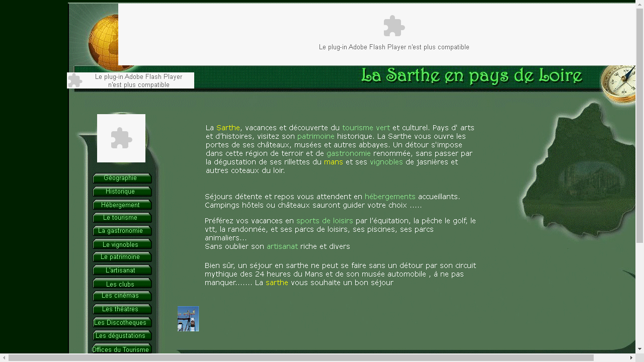Click the 'artisanat' link in the text
644x362 pixels.
tap(282, 246)
